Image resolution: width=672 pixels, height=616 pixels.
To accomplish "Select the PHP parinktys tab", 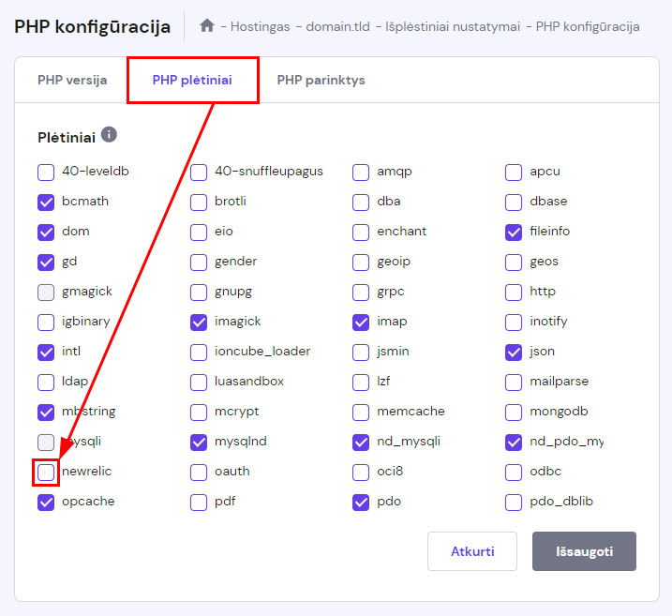I will coord(321,80).
